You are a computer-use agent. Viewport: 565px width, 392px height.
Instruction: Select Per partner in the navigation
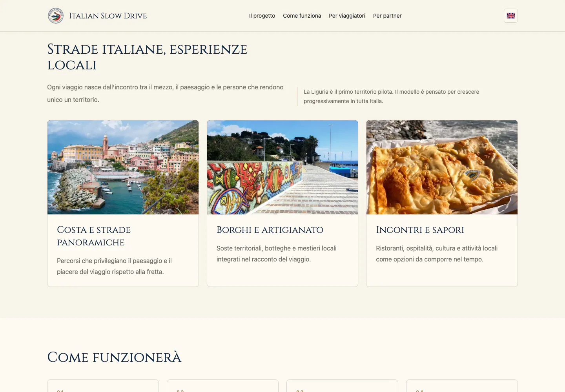click(x=387, y=16)
